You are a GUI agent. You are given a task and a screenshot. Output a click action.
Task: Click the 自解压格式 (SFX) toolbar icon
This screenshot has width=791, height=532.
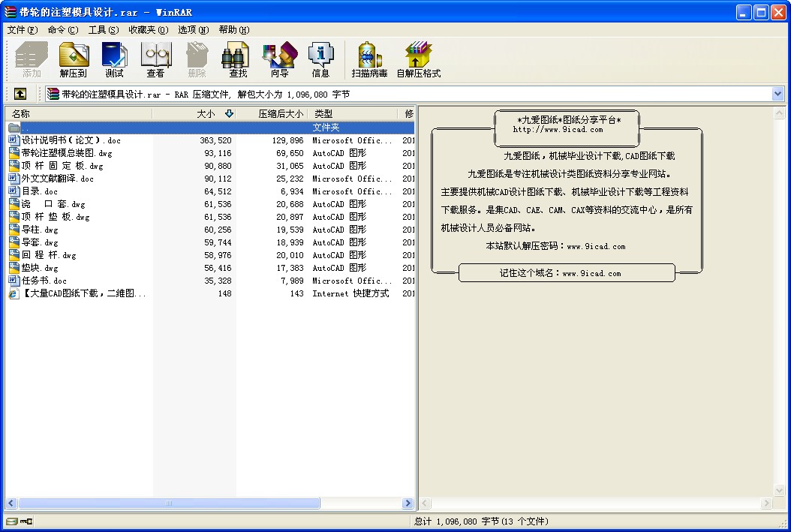418,60
